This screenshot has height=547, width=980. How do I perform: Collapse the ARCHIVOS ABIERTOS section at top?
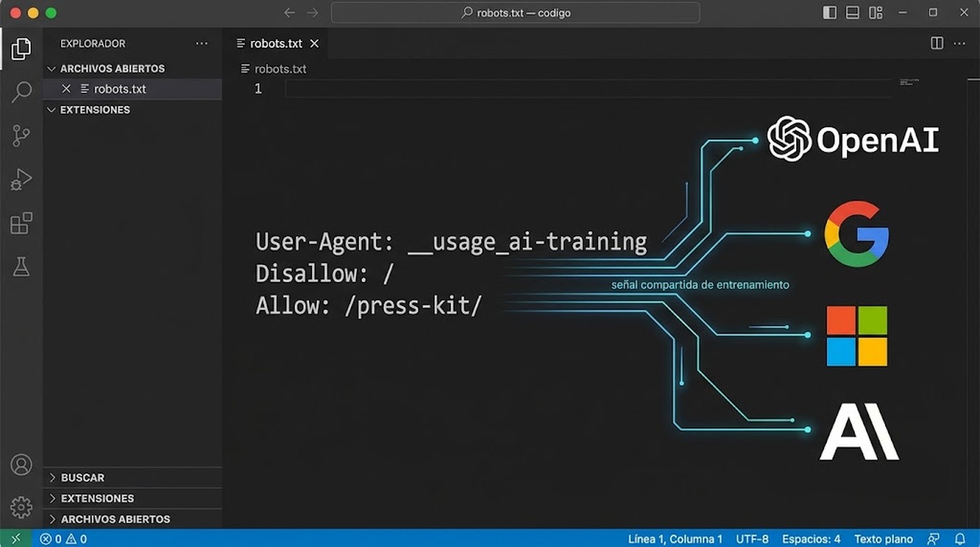tap(132, 68)
